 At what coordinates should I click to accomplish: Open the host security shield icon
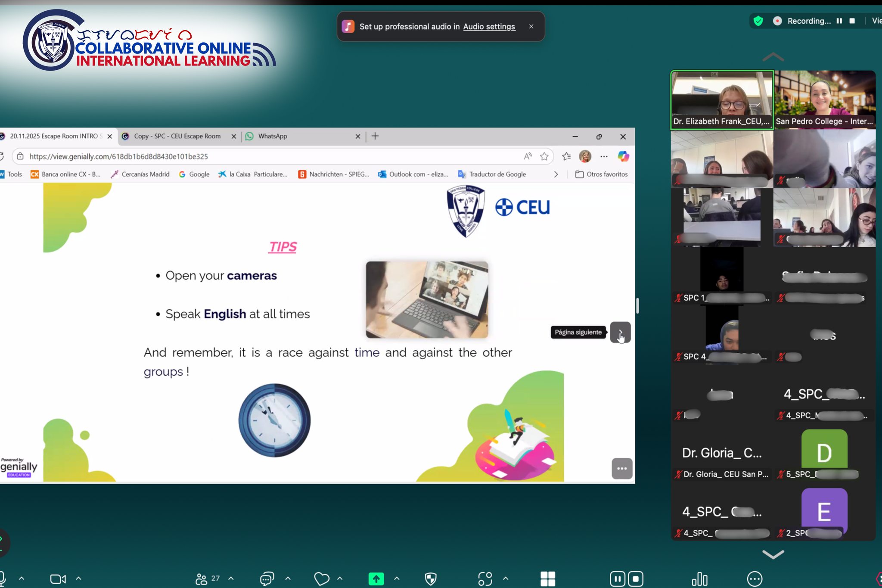431,579
